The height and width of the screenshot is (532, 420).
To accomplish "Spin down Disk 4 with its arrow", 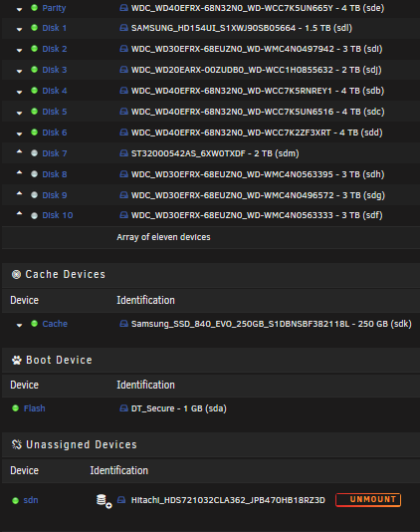I will [19, 92].
